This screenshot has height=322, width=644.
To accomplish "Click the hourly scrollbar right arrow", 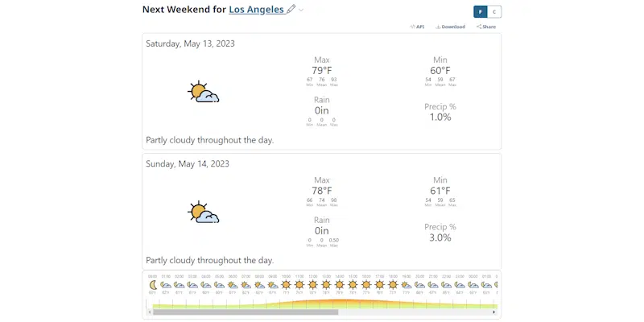I will coord(493,312).
